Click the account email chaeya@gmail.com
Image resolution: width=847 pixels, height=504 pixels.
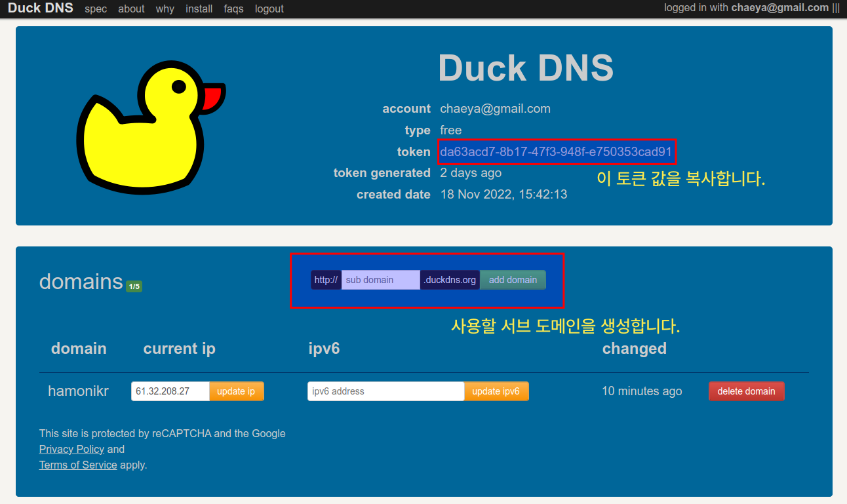pyautogui.click(x=495, y=109)
